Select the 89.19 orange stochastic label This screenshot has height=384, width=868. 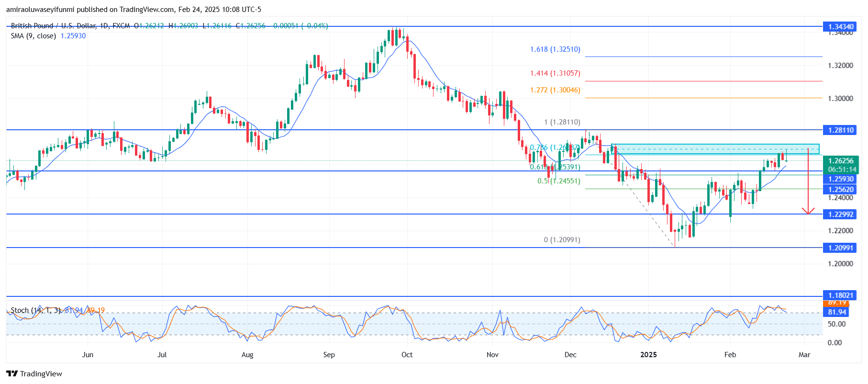click(836, 303)
